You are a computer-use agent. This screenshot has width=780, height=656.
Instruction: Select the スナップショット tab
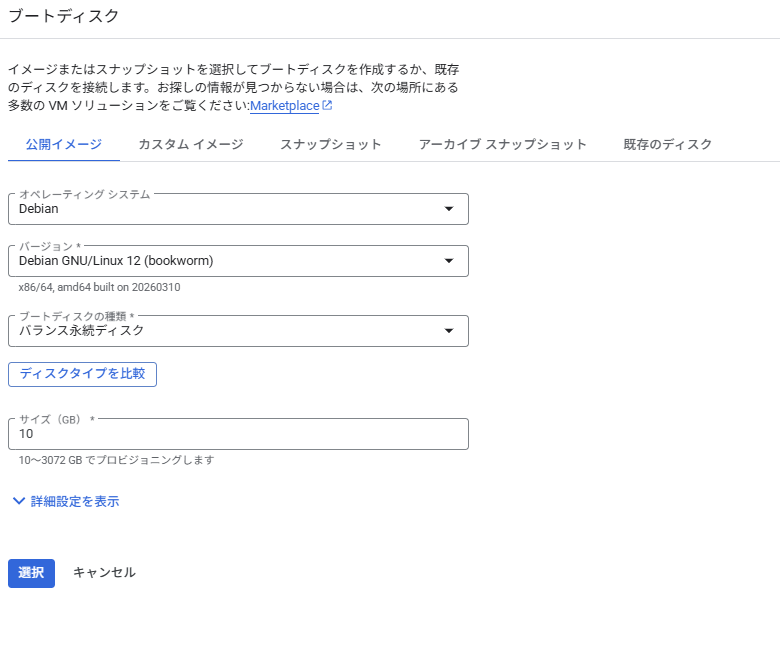[330, 144]
